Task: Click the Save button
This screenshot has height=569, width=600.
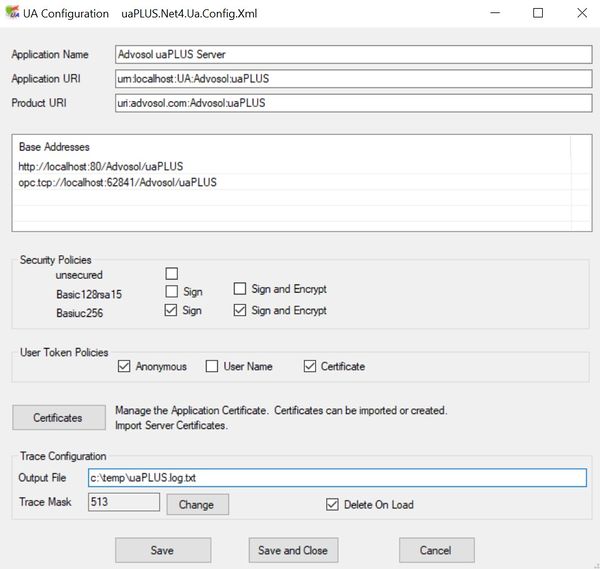Action: [x=162, y=550]
